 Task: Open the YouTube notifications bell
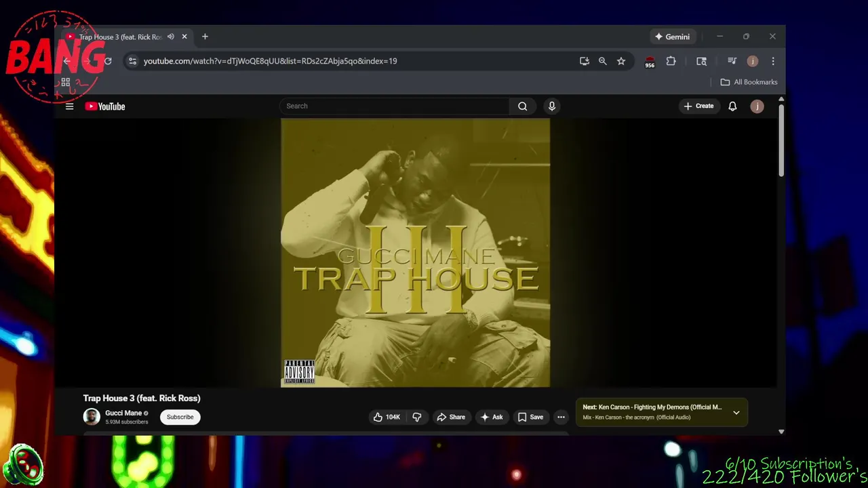[732, 106]
